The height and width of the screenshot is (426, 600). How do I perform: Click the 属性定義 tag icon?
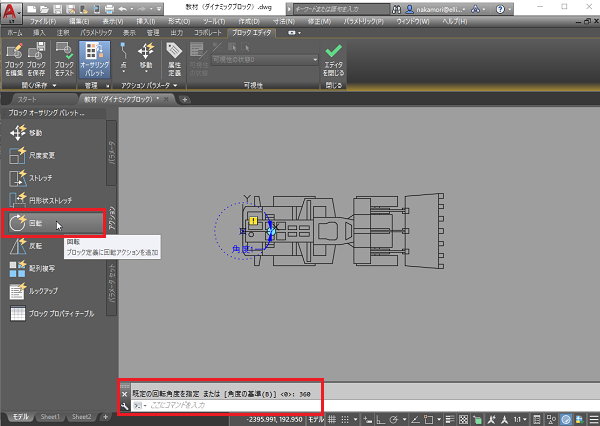174,59
